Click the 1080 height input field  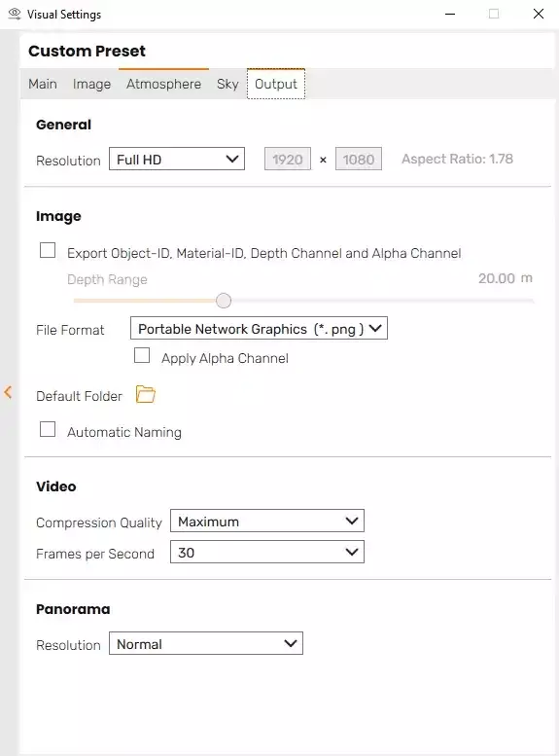(359, 160)
